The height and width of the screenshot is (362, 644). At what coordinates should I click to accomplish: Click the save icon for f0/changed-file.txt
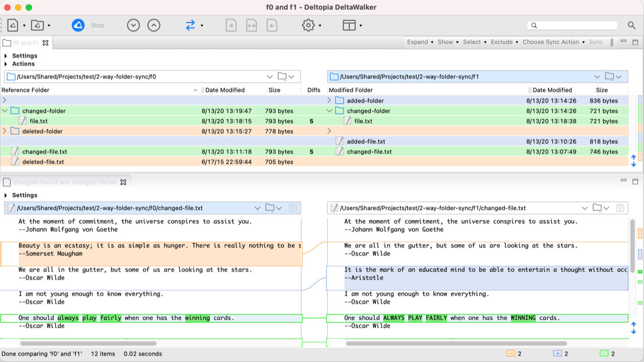pyautogui.click(x=293, y=208)
